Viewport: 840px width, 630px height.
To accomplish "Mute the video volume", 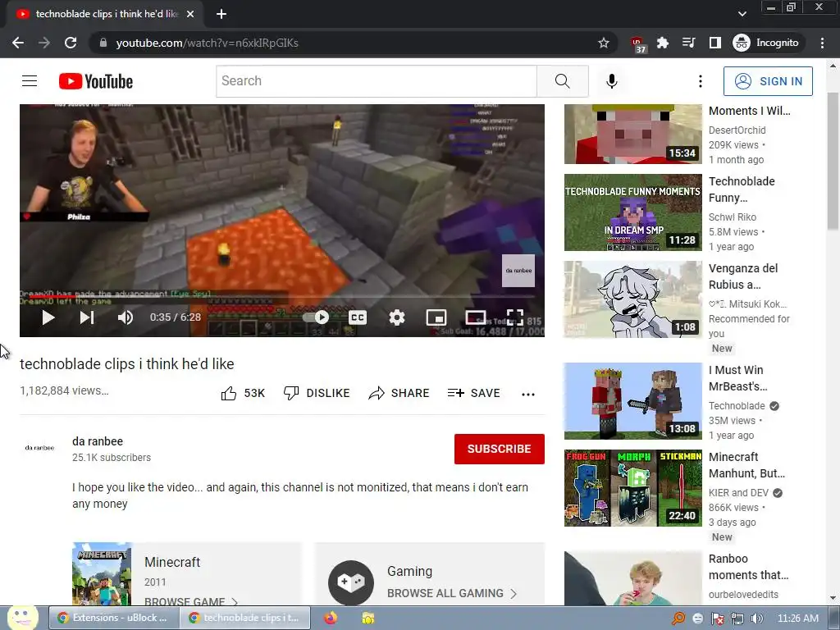I will click(x=125, y=317).
